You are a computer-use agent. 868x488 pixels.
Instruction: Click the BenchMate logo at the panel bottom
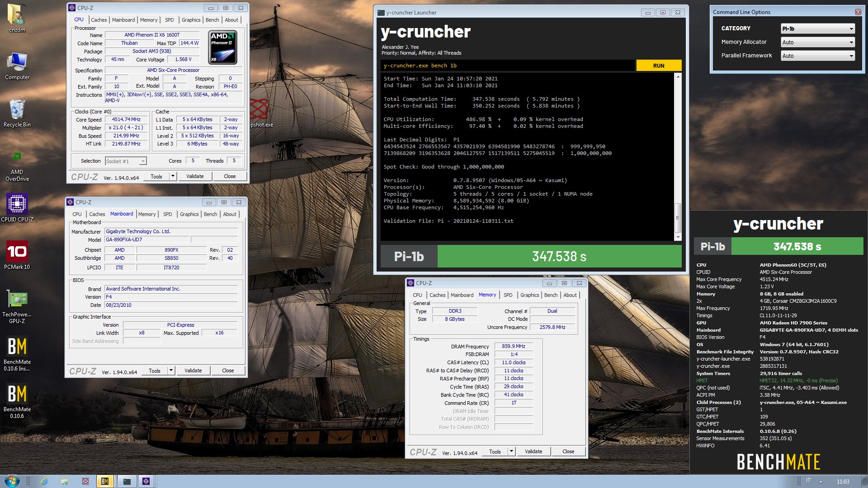[778, 462]
